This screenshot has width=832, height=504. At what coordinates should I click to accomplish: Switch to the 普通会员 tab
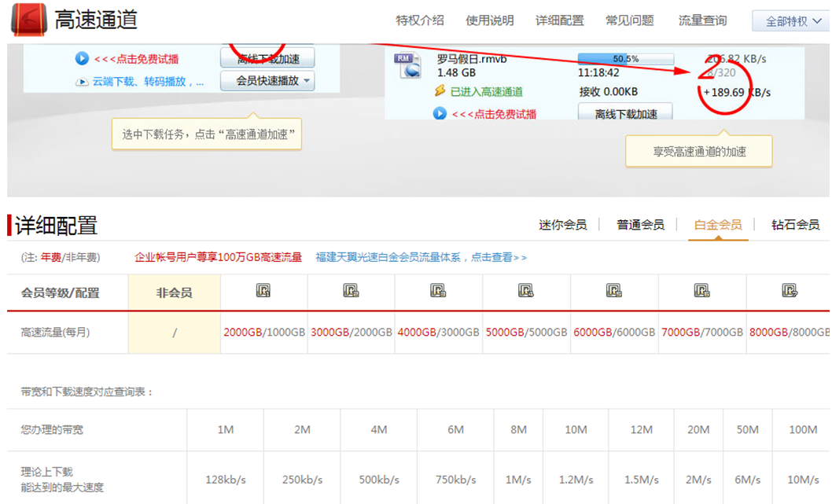(x=640, y=225)
